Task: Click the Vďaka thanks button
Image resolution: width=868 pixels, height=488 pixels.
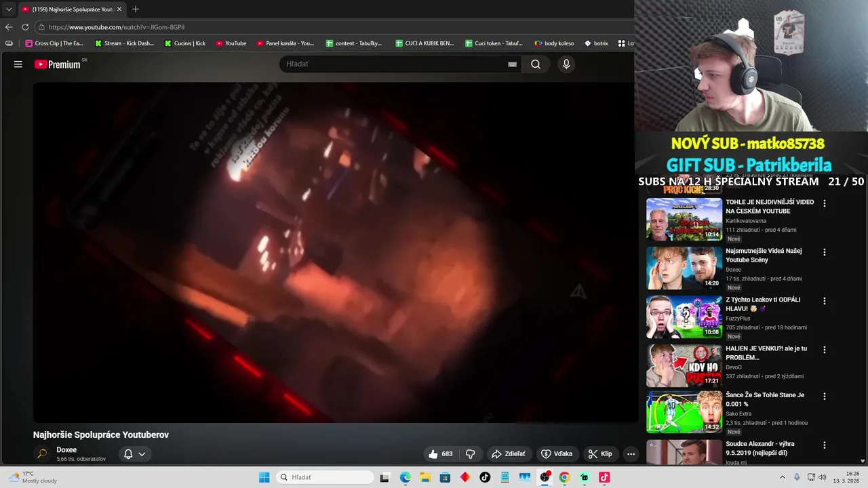Action: [557, 454]
